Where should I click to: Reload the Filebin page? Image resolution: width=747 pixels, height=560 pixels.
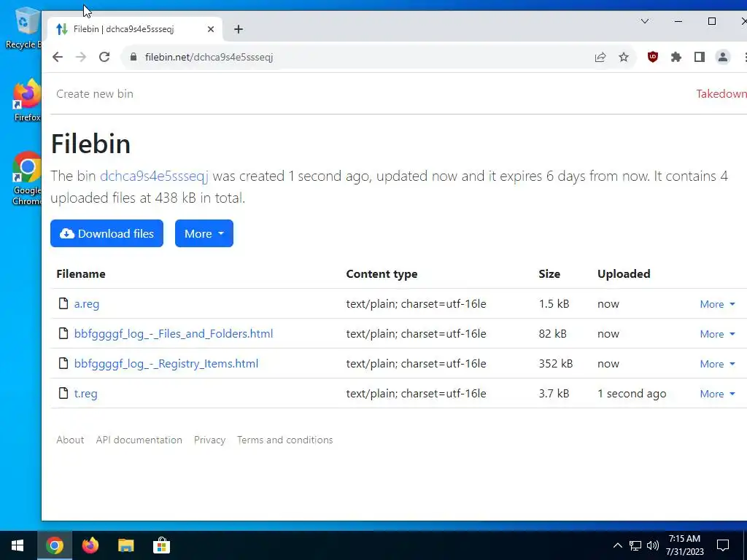pos(104,57)
